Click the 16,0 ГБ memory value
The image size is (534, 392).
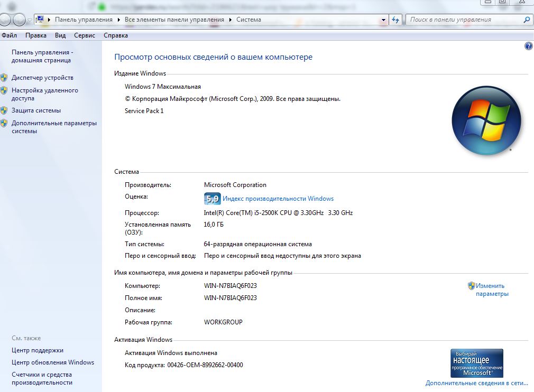pos(214,224)
